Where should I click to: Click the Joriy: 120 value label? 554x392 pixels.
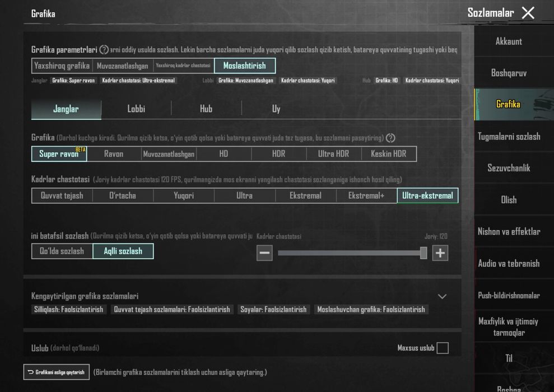(x=436, y=236)
